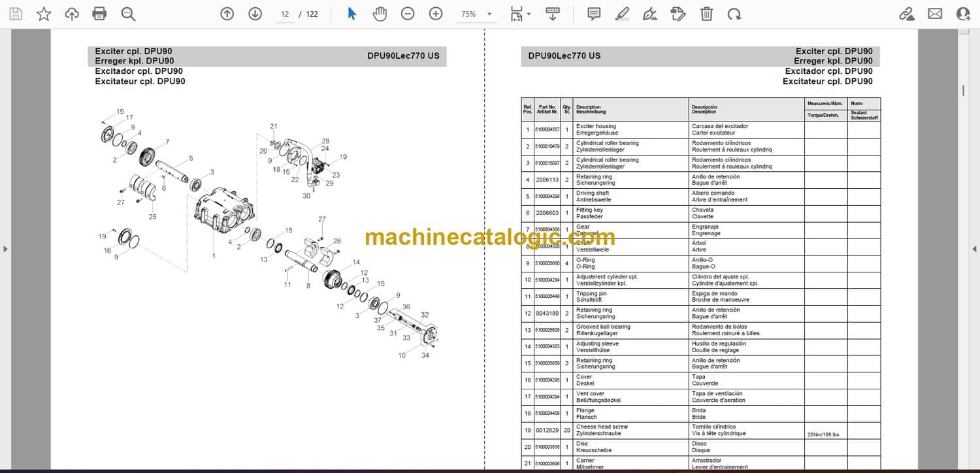Select the 'Tripping pin' description cell
Image resolution: width=980 pixels, height=473 pixels.
pyautogui.click(x=630, y=297)
